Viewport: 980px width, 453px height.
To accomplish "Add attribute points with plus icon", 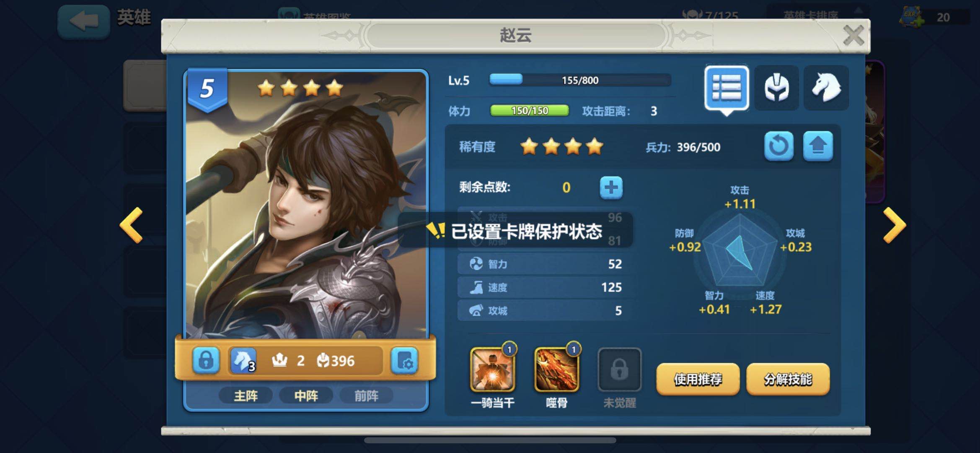I will point(611,187).
